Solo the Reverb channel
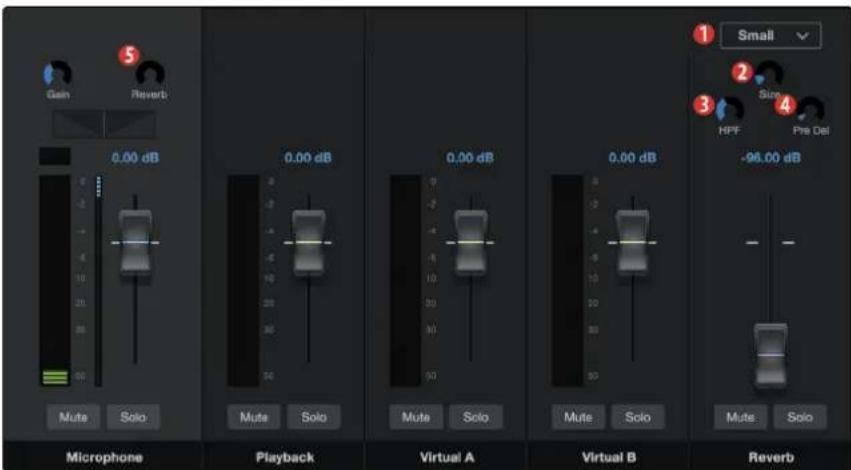This screenshot has width=851, height=470. click(x=800, y=417)
